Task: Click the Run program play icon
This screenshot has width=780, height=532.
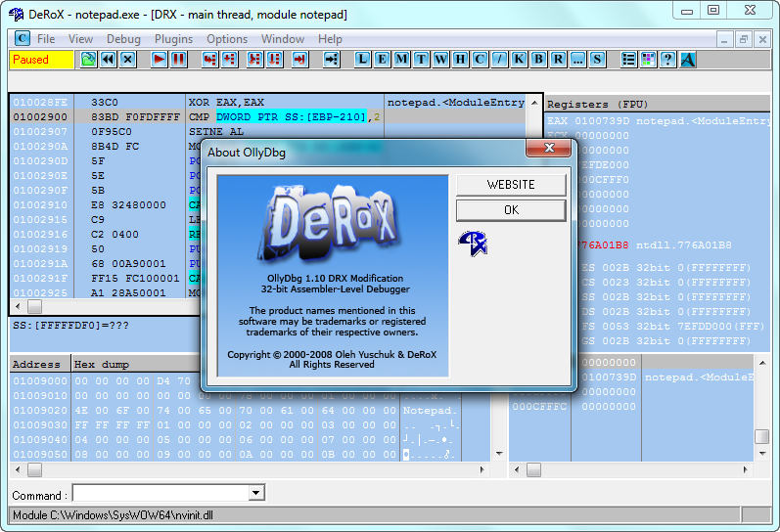Action: click(x=160, y=60)
